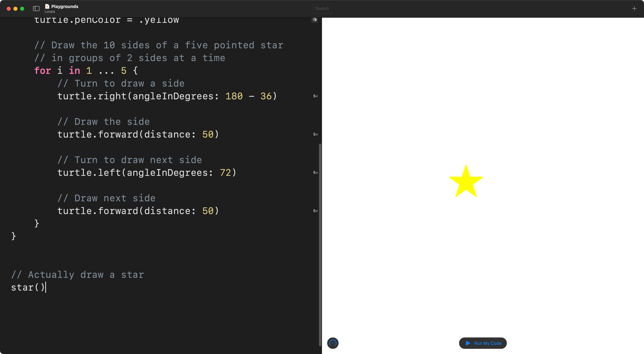Screen dimensions: 644x354
Task: Click the 5× badge beside turtle.right line
Action: [x=315, y=96]
